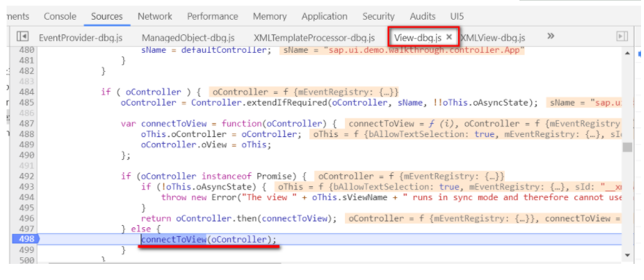This screenshot has height=280, width=644.
Task: Open the XMLTemplateProcessor-dbg.js file tab
Action: pos(314,38)
